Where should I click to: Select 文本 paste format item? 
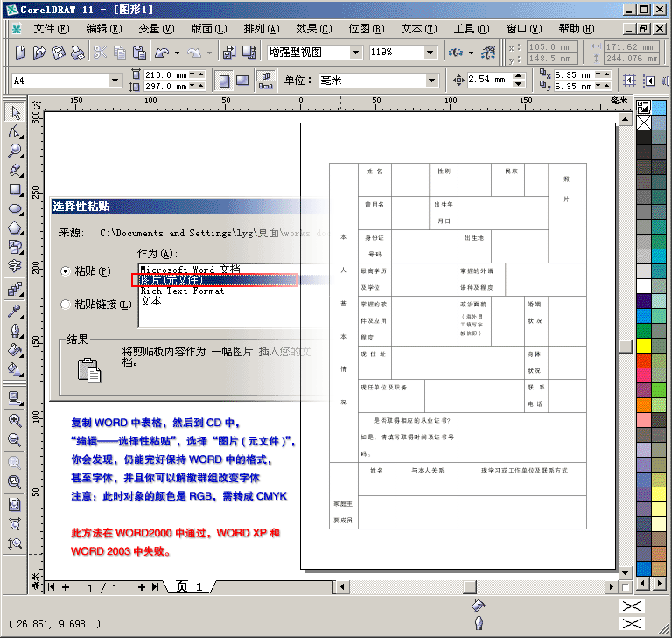(150, 301)
